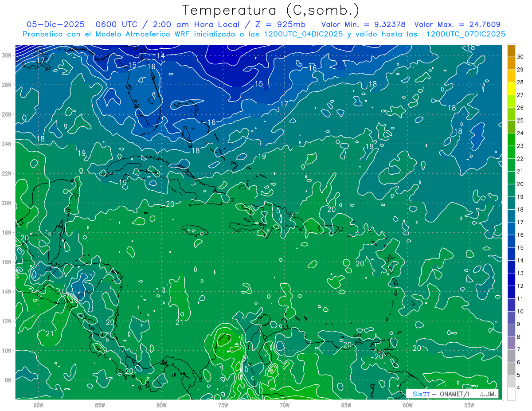Click the '70W' longitude axis label
Screen dimensions: 532x411
click(285, 405)
